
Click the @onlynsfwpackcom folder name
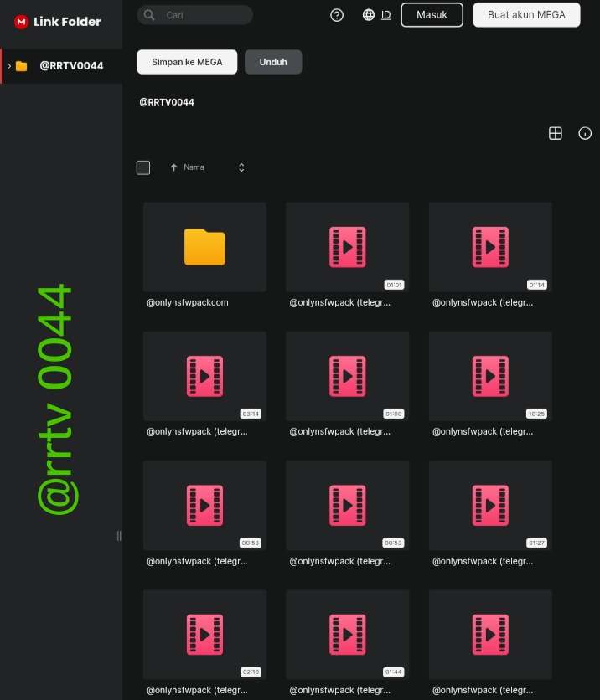(188, 302)
